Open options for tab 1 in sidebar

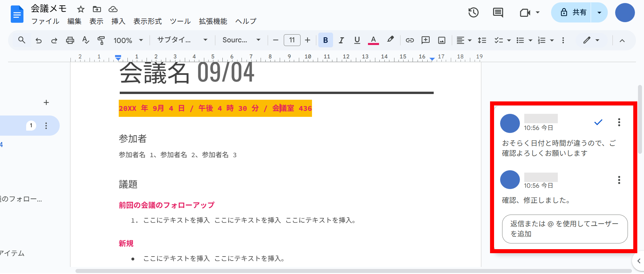click(46, 126)
